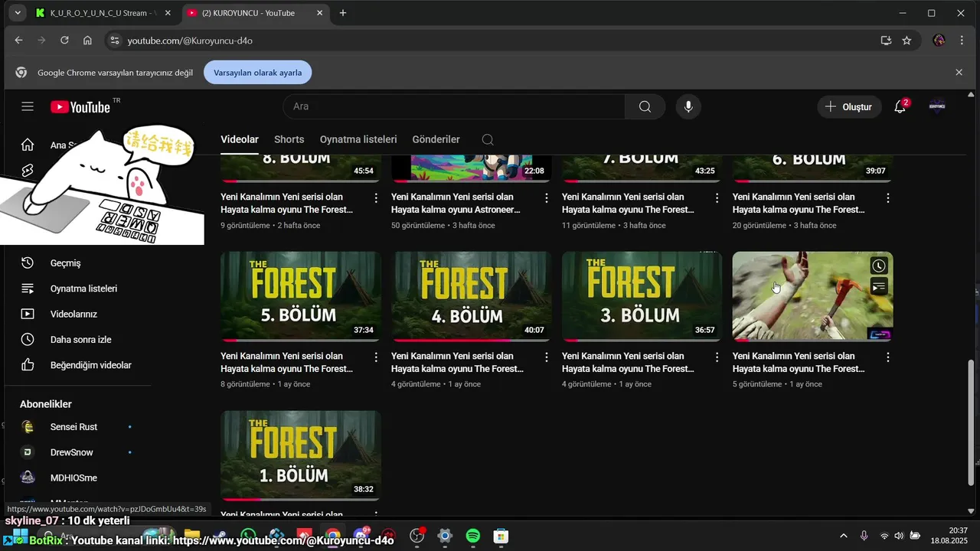Open The Forest 1. BÖLÜM thumbnail
The width and height of the screenshot is (980, 551).
click(x=301, y=455)
